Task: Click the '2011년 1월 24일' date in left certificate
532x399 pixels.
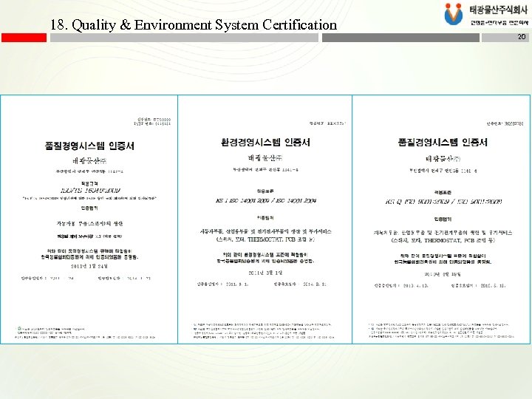Action: coord(89,266)
